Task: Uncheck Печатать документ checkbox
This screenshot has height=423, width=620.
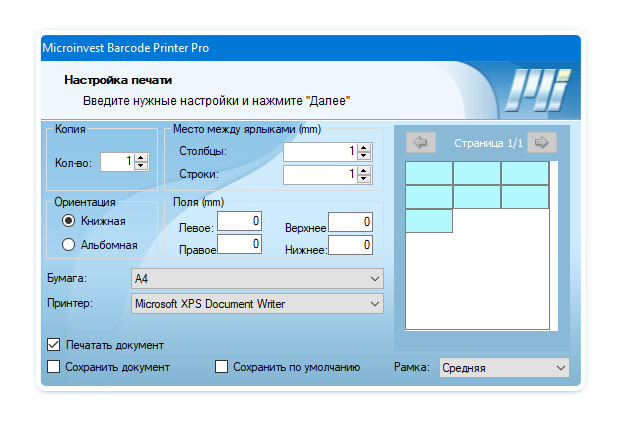Action: point(54,345)
